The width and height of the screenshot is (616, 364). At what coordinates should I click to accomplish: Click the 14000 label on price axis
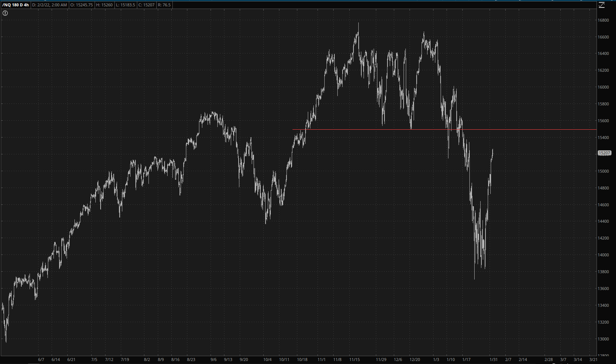click(603, 255)
